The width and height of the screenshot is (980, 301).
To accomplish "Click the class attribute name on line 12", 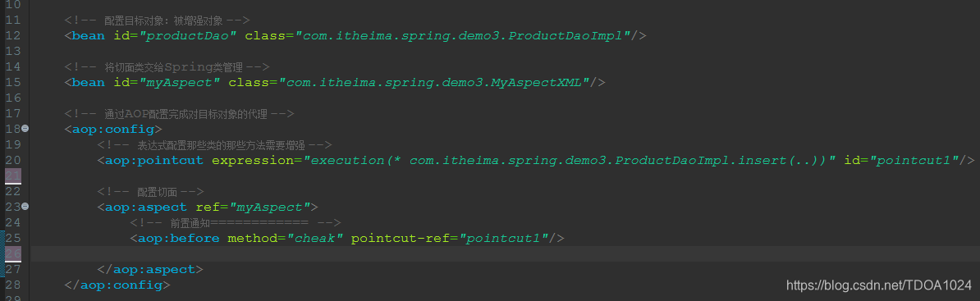I will point(265,35).
